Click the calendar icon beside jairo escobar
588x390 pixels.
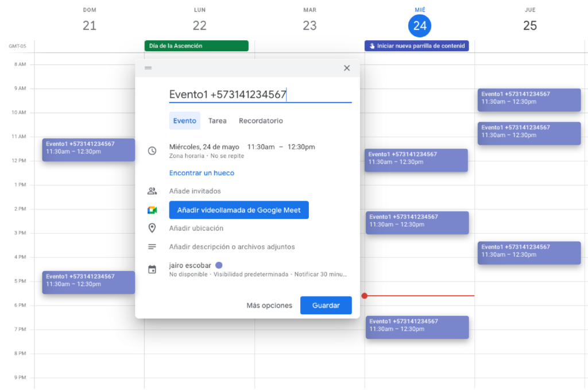(152, 269)
